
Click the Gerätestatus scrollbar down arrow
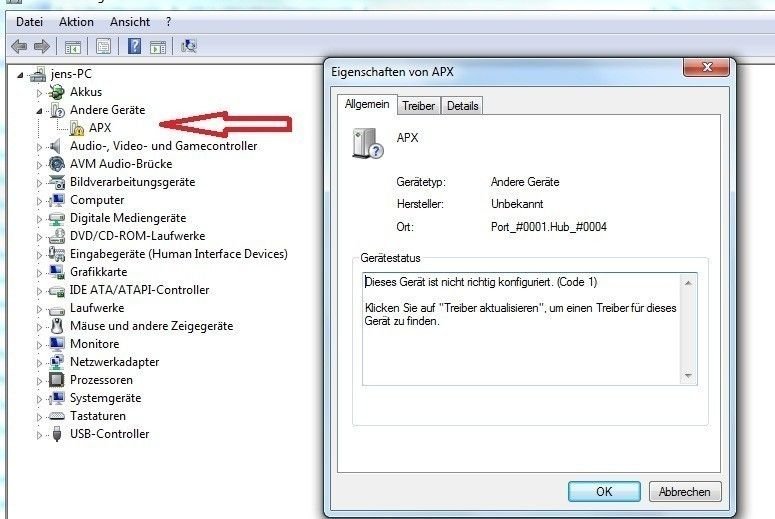coord(688,376)
